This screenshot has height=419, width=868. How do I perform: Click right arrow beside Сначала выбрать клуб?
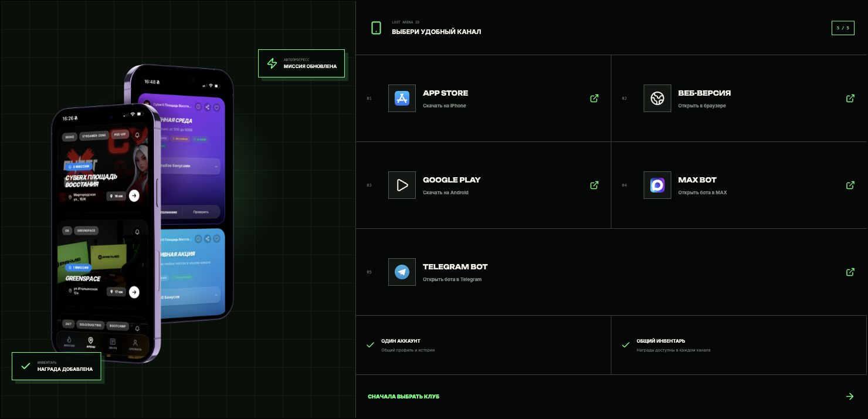click(x=850, y=396)
